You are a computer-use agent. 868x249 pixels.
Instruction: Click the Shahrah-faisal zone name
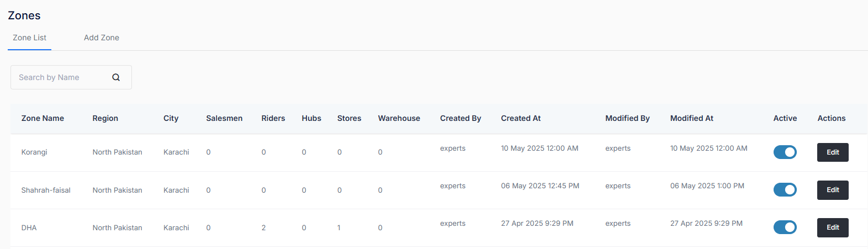click(46, 190)
